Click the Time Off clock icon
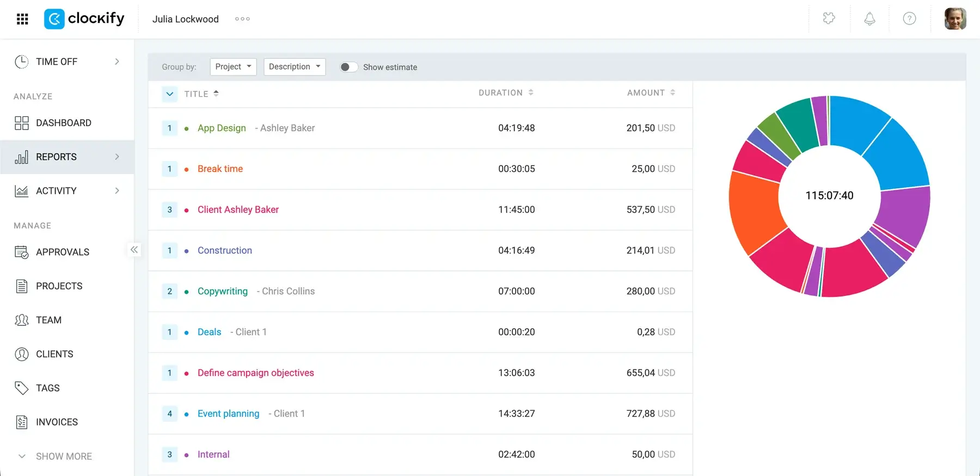 click(21, 61)
